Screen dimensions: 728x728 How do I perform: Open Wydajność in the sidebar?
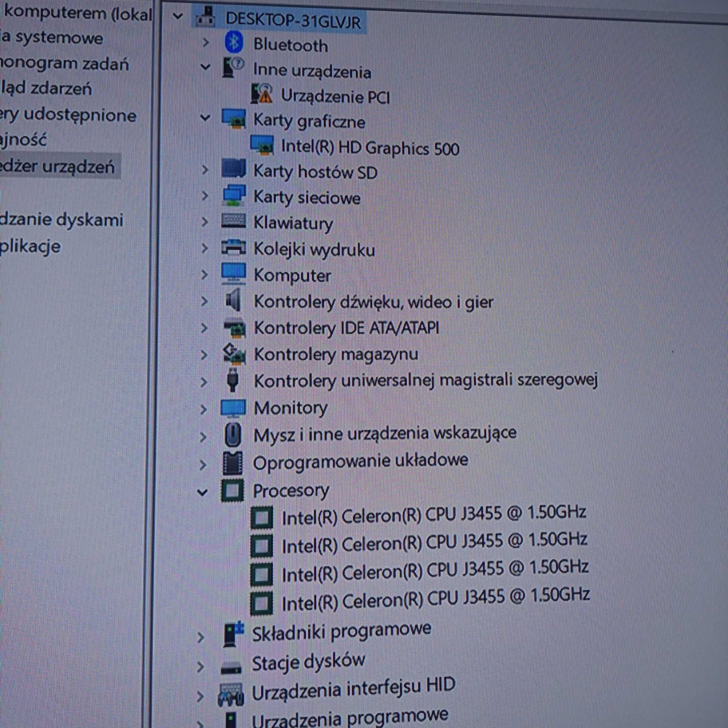[23, 140]
